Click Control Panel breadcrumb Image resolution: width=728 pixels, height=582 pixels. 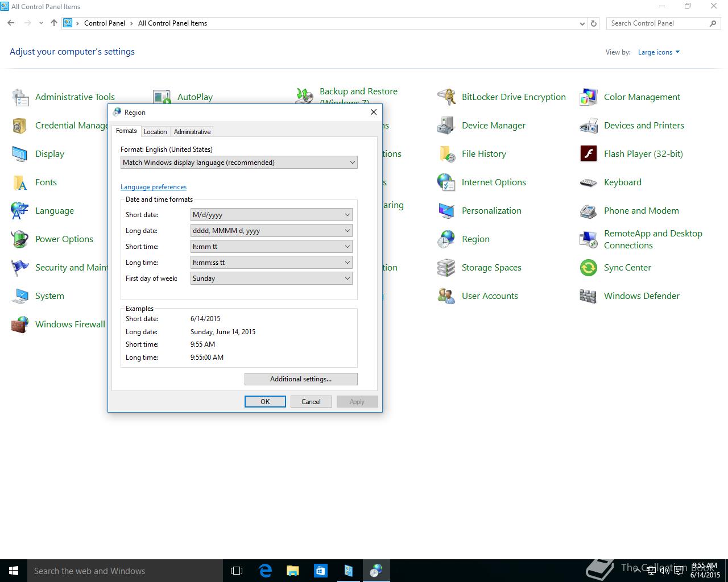pyautogui.click(x=105, y=23)
